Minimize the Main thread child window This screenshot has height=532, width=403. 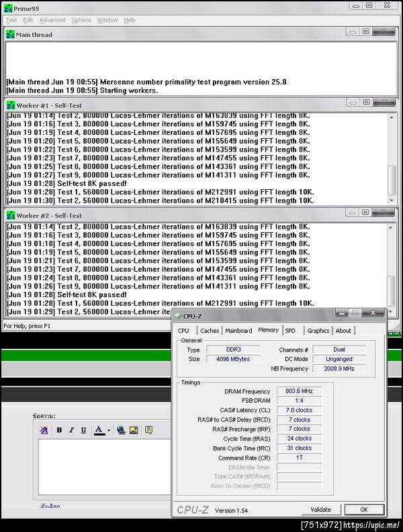pos(353,32)
